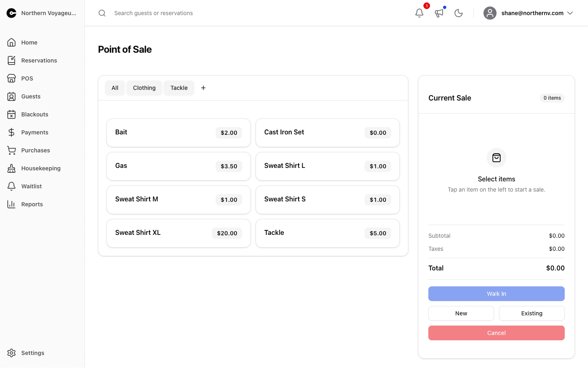Go to Housekeeping in sidebar
Screen dimensions: 588x375
coord(41,168)
